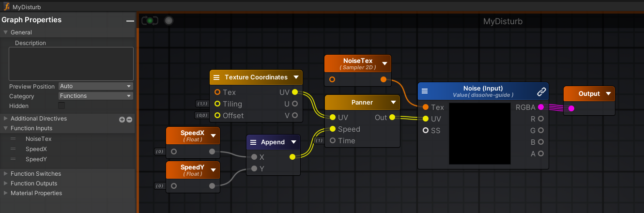Screen dimensions: 644x213
Task: Open the Category dropdown
Action: click(x=95, y=96)
